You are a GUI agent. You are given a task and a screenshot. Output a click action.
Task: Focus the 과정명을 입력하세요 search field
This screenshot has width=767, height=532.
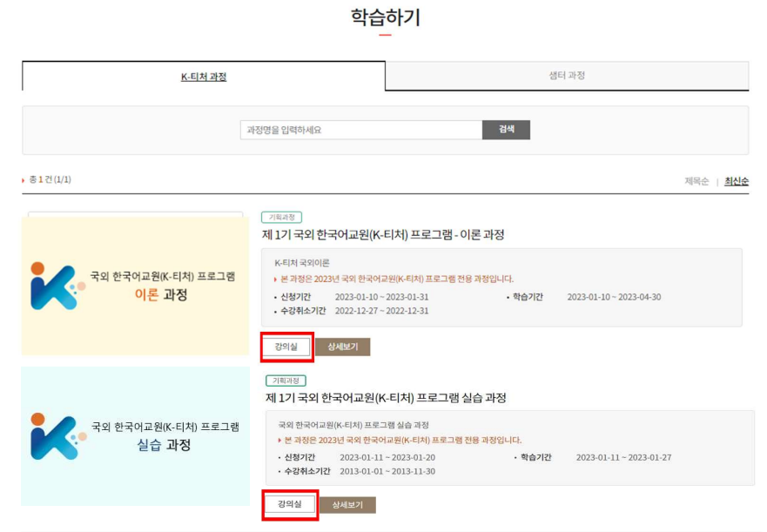361,130
